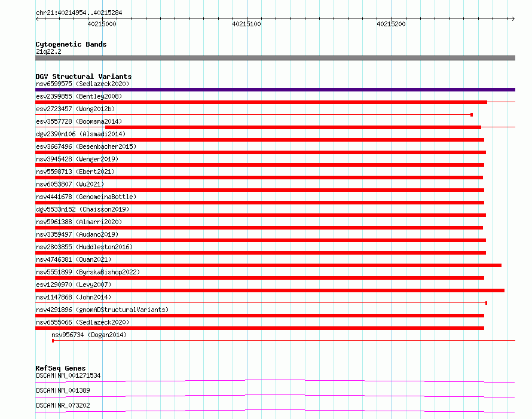Open variant nsv5598713 (Ebert2021) label

click(x=75, y=172)
